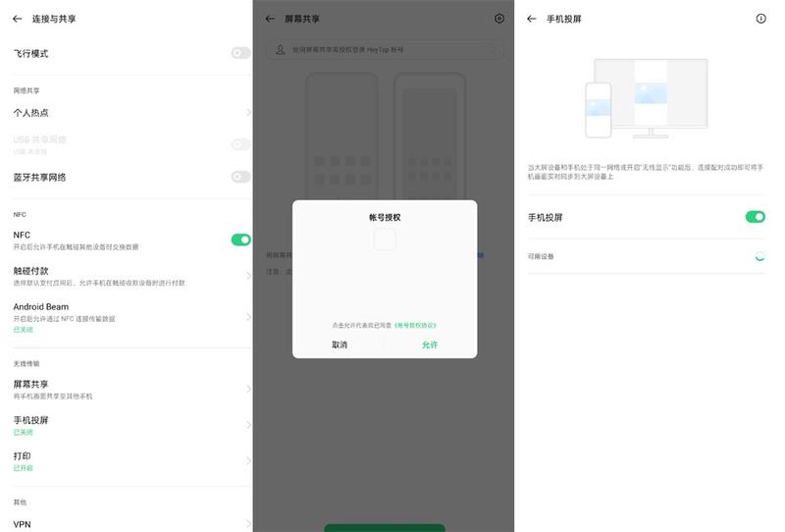Open 屏幕共享 chevron arrow
This screenshot has height=532, width=785.
pyautogui.click(x=248, y=389)
